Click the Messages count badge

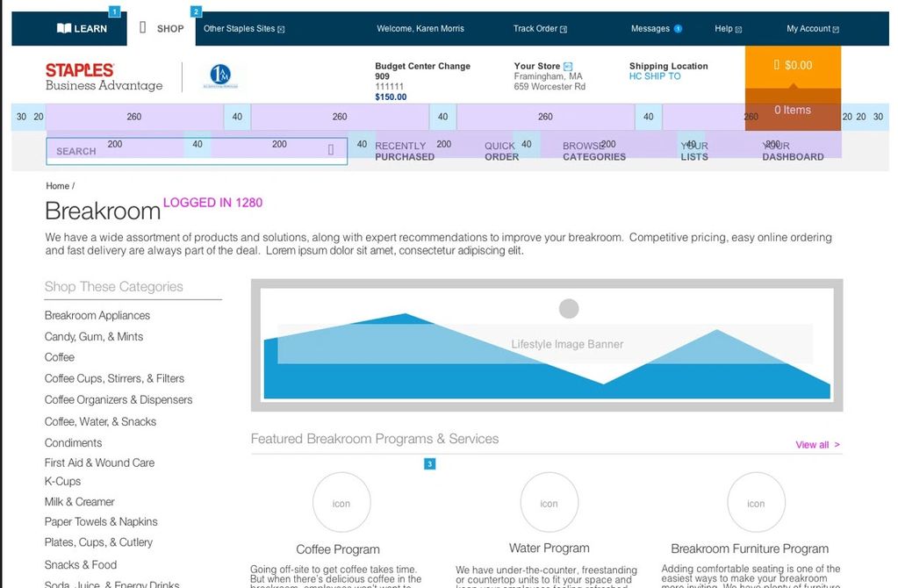click(x=678, y=29)
